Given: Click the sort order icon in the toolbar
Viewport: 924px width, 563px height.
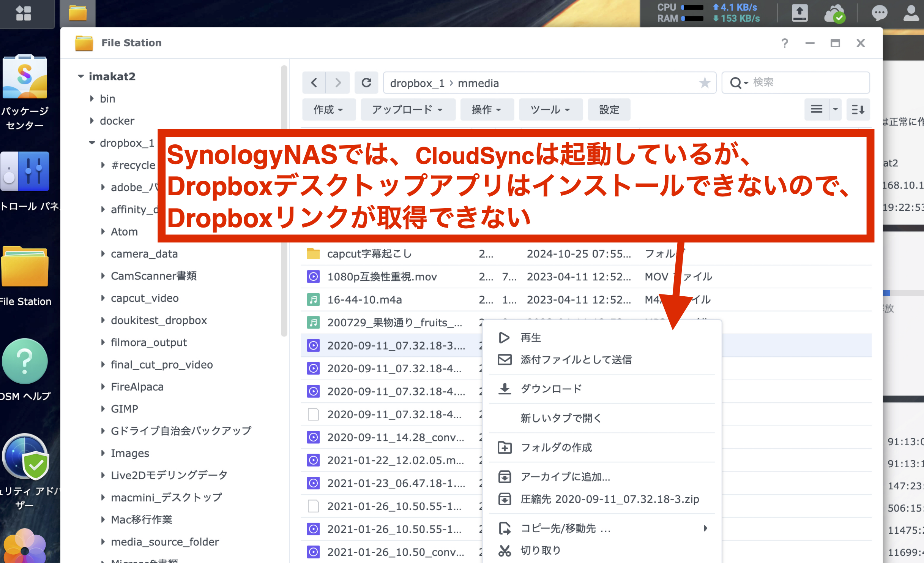Looking at the screenshot, I should (x=858, y=110).
